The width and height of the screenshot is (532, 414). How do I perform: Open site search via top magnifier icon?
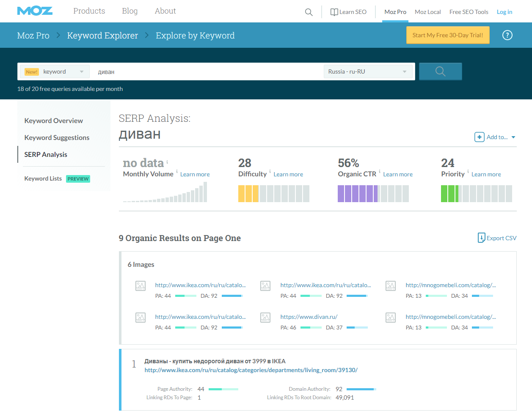(309, 12)
